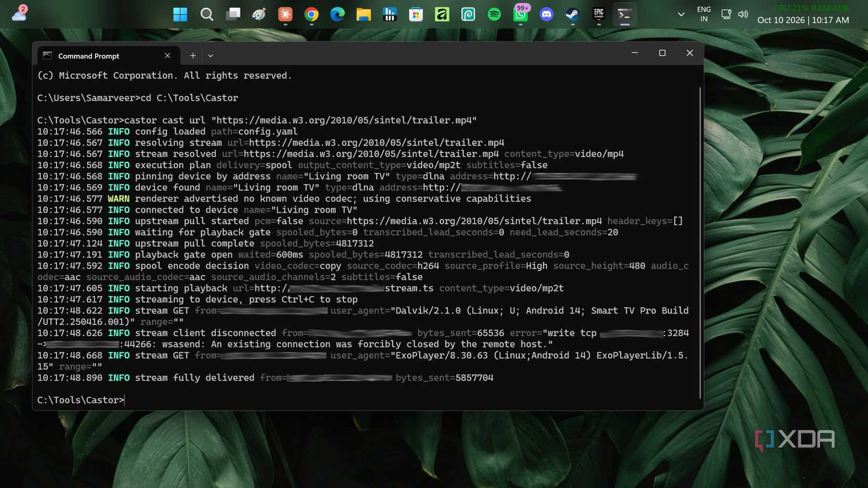The image size is (868, 488).
Task: Launch the Paint app from the taskbar
Action: [259, 15]
